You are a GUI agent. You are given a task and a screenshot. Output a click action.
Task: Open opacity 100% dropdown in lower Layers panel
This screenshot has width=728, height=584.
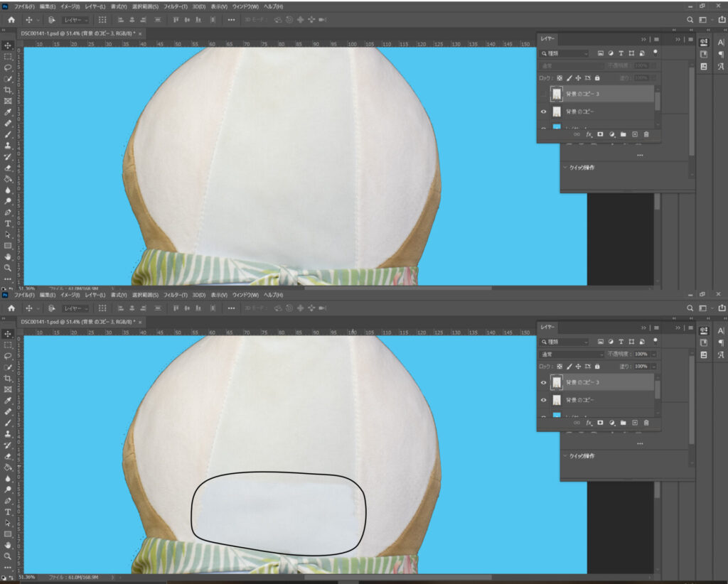654,355
